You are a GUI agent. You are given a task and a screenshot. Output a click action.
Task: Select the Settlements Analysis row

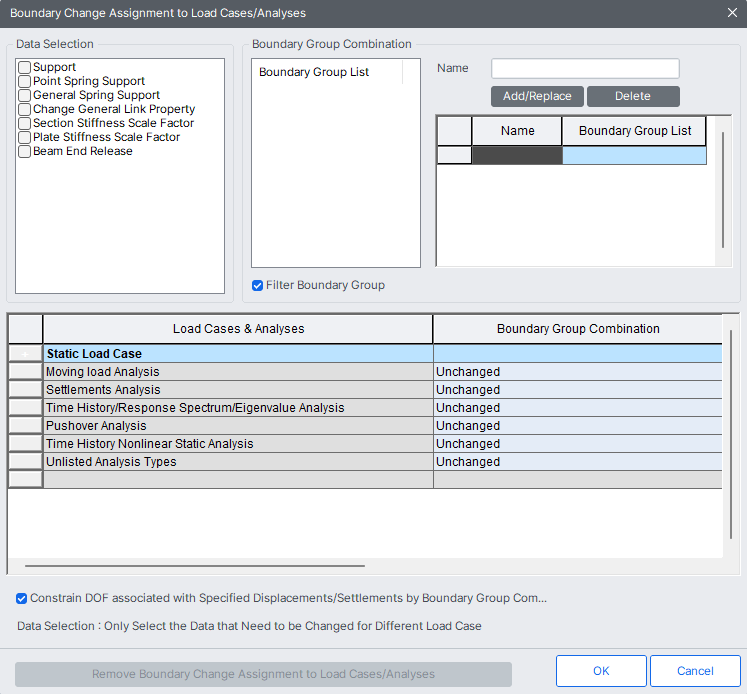pyautogui.click(x=238, y=390)
